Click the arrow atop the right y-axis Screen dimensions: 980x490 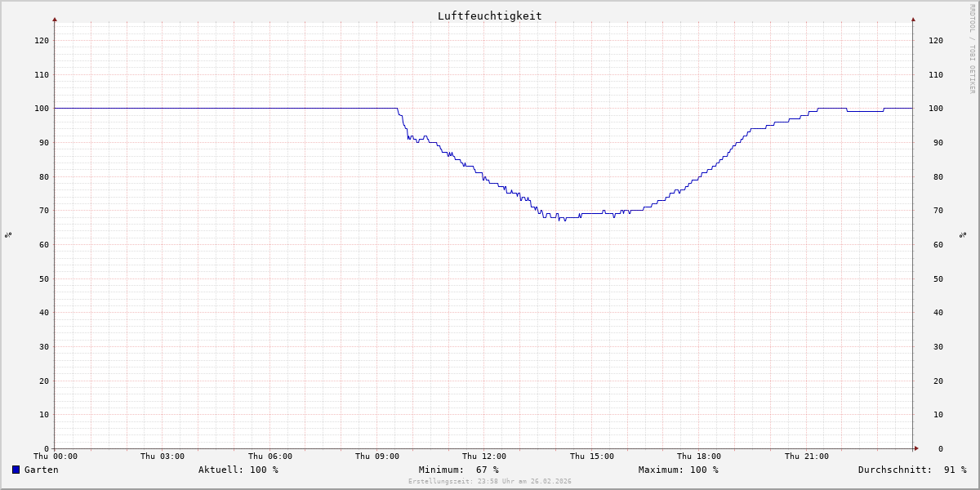point(913,19)
